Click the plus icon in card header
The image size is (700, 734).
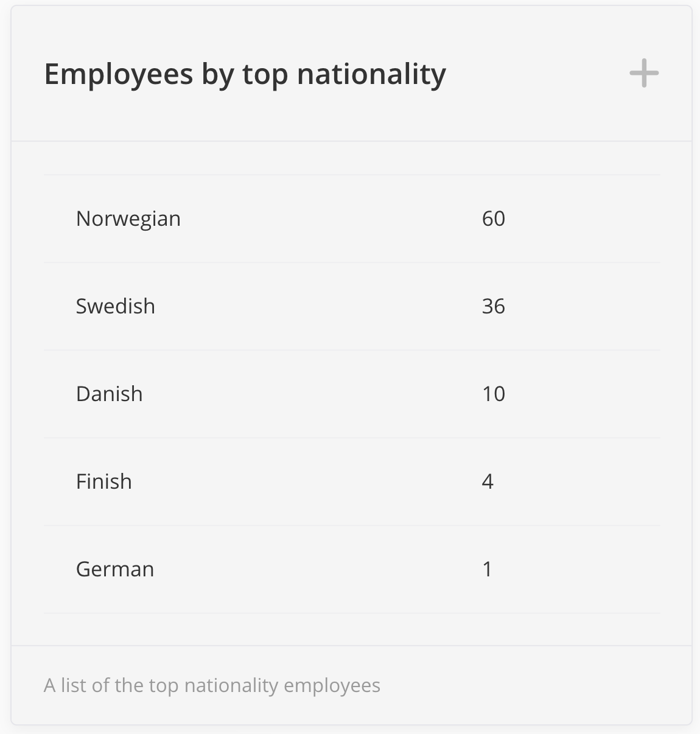pyautogui.click(x=644, y=74)
